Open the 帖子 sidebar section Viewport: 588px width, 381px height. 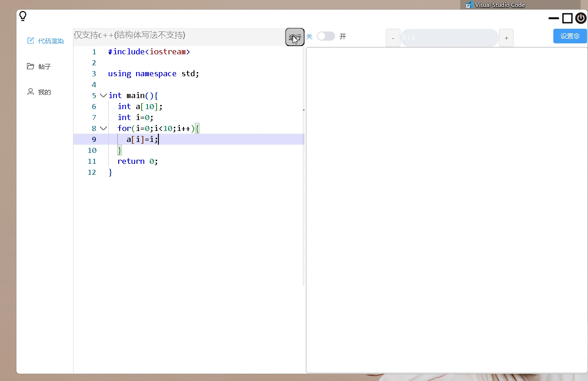pos(39,66)
